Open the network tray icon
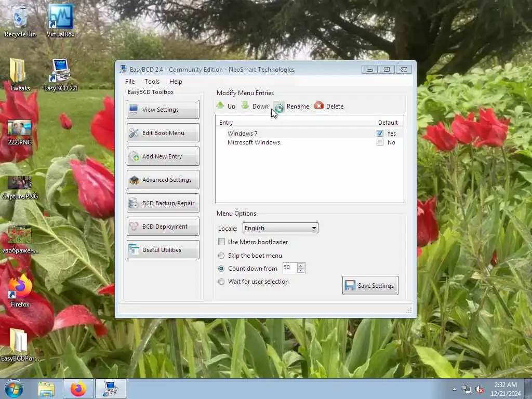This screenshot has width=532, height=399. pyautogui.click(x=467, y=390)
